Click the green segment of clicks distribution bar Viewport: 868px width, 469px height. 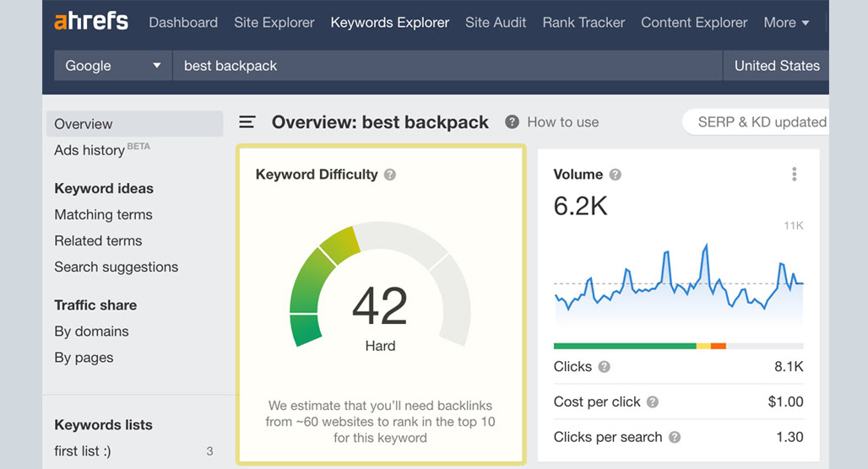(x=625, y=346)
